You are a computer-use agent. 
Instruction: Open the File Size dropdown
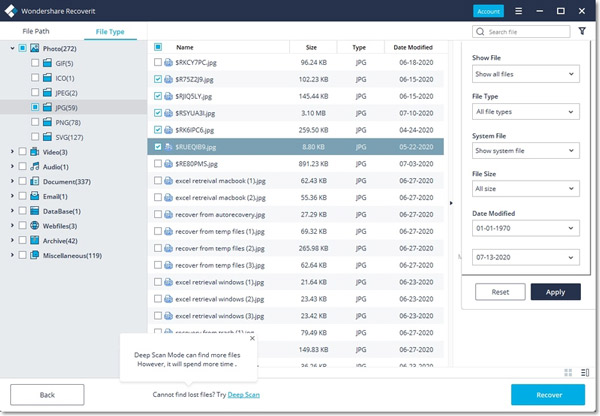point(525,188)
